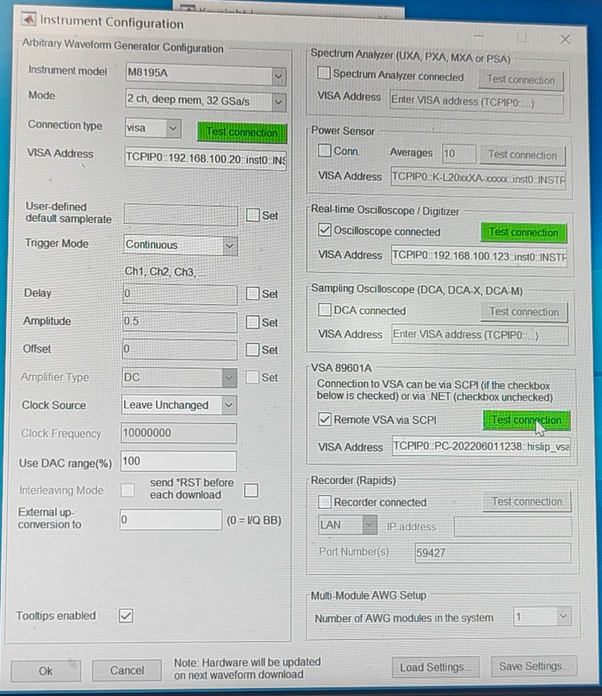Screen dimensions: 602x696
Task: Click the Averages field showing 10
Action: tap(459, 154)
